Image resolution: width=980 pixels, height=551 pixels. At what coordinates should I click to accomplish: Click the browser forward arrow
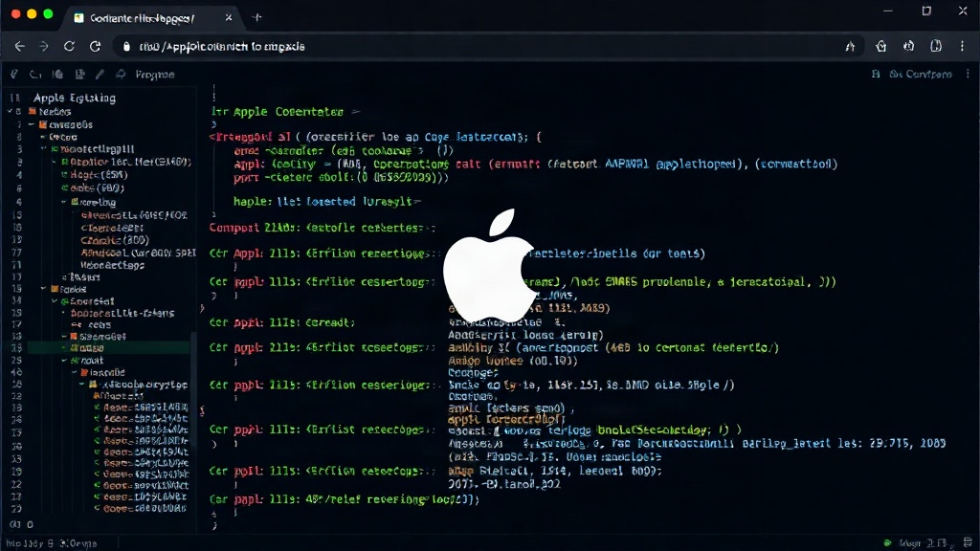pyautogui.click(x=44, y=46)
